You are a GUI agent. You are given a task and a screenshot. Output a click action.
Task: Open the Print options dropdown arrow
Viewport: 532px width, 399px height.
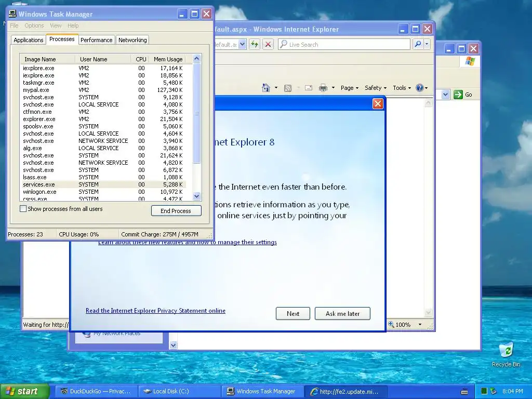tap(333, 88)
